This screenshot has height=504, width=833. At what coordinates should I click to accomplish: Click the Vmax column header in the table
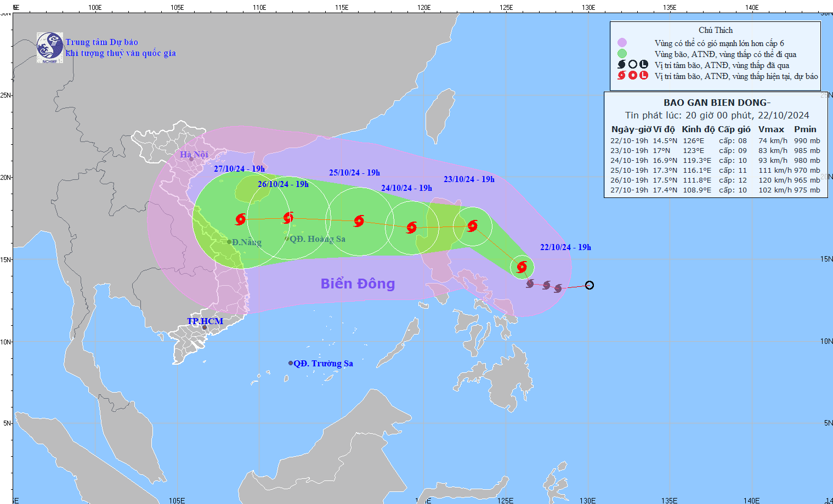(x=772, y=129)
